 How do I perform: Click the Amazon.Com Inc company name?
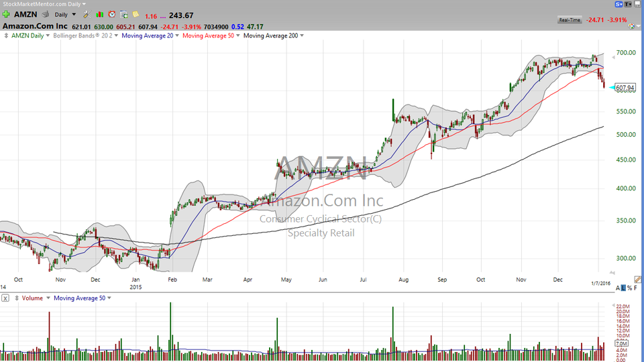tap(35, 26)
